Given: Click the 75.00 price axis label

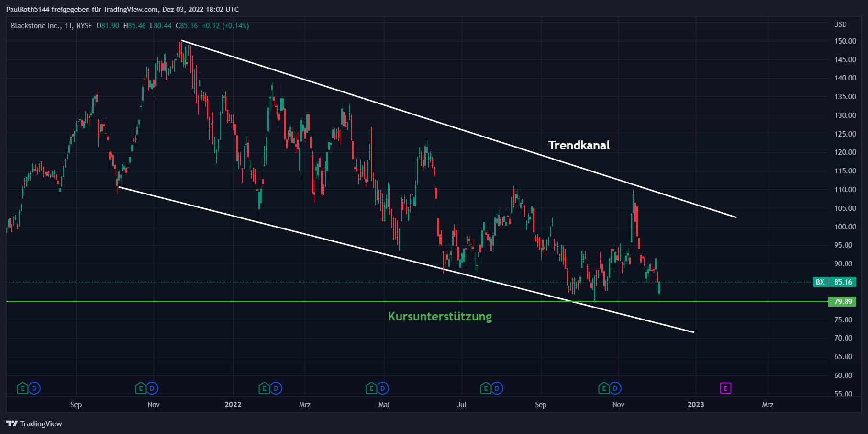Looking at the screenshot, I should (x=843, y=320).
